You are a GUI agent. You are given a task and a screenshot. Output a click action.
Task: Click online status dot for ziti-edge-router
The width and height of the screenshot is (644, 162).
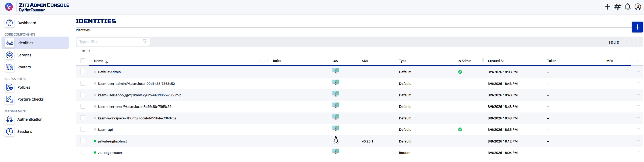pos(95,153)
